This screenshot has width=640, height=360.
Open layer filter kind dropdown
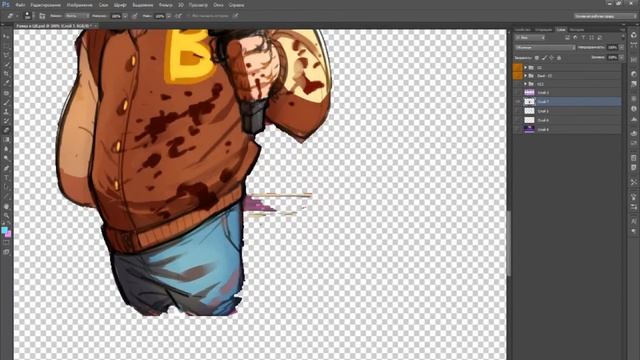coord(530,38)
